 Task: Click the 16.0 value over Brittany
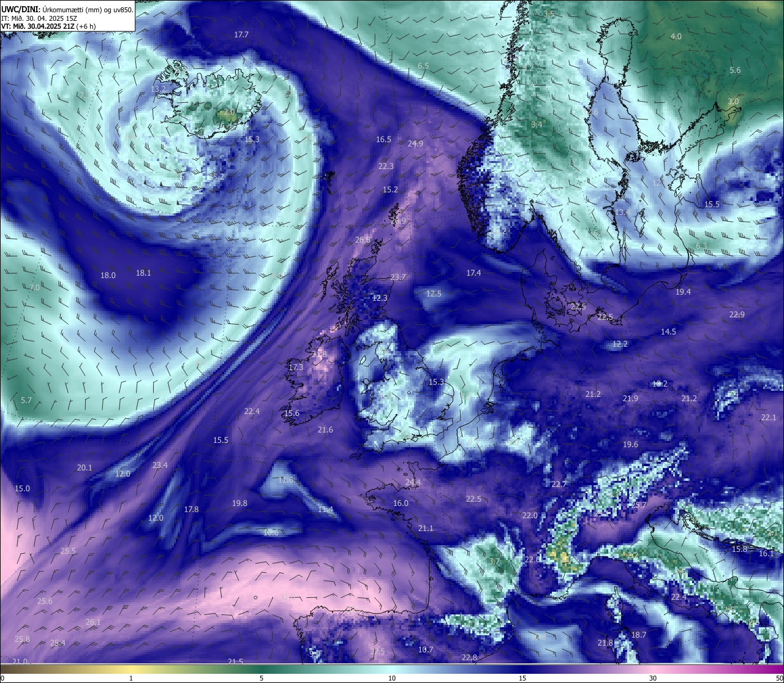point(401,504)
